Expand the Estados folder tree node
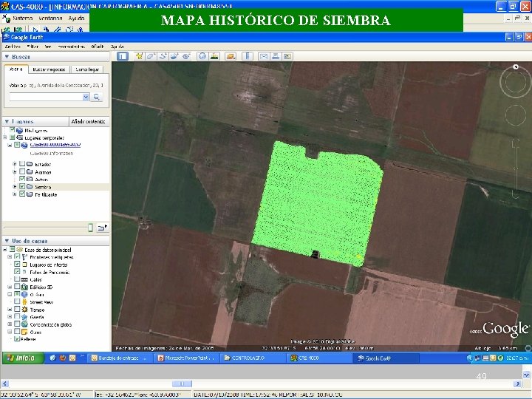The height and width of the screenshot is (399, 532). point(15,164)
